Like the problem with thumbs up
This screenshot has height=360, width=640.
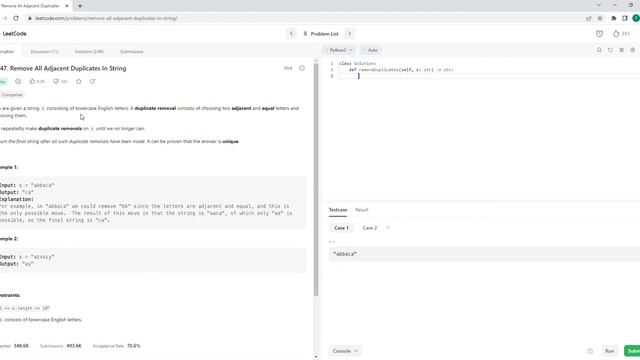click(x=37, y=81)
